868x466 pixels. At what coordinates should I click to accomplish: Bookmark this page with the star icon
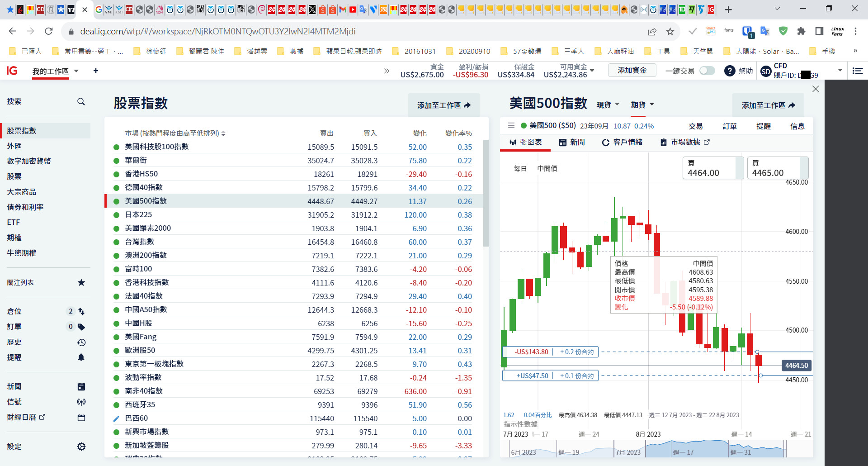[x=670, y=31]
